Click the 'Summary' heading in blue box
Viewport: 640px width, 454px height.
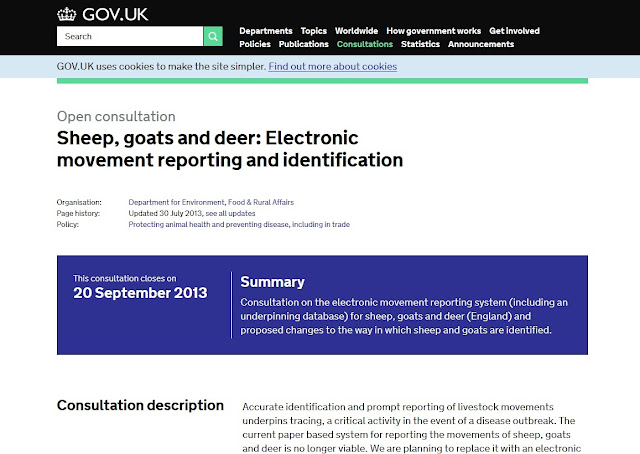272,282
